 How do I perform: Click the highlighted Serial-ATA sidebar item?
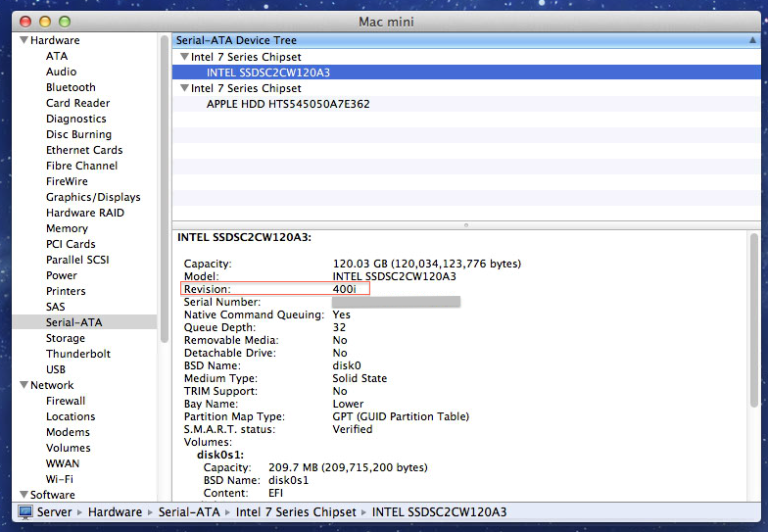pyautogui.click(x=84, y=322)
